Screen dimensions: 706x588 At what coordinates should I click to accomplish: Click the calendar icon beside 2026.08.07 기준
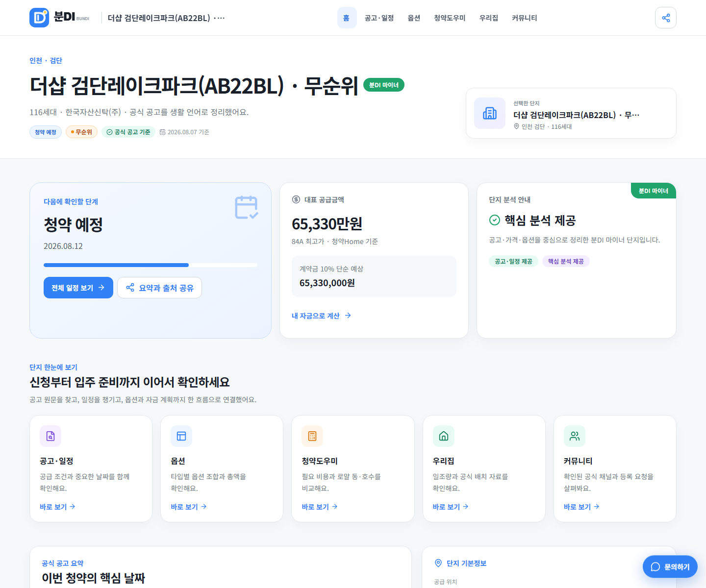click(x=163, y=132)
